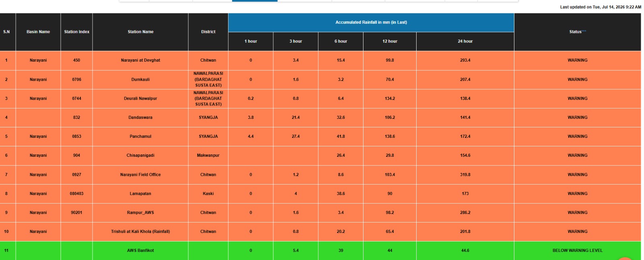The image size is (644, 260).
Task: Click the 172.4 rainfall value
Action: tap(465, 137)
